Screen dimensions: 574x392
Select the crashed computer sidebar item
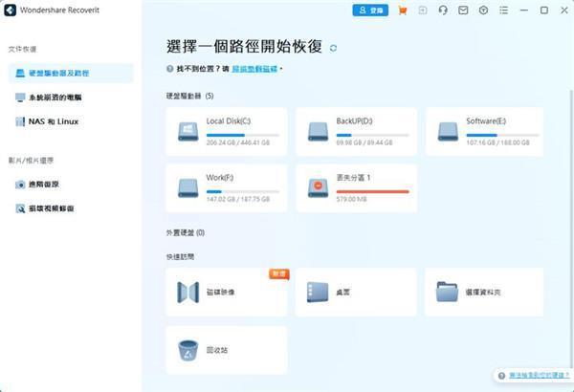pos(71,98)
